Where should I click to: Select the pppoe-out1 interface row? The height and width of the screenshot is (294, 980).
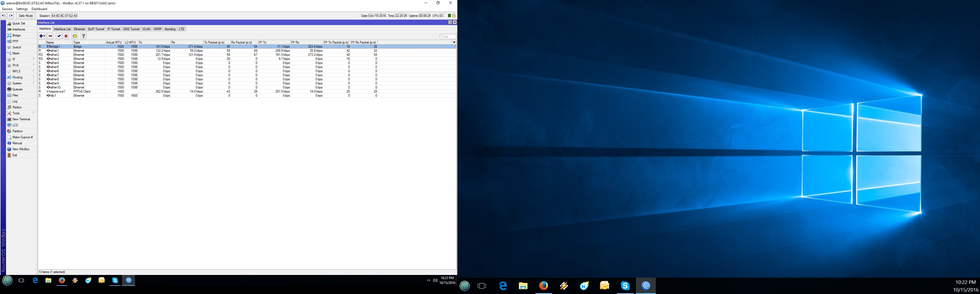point(58,92)
